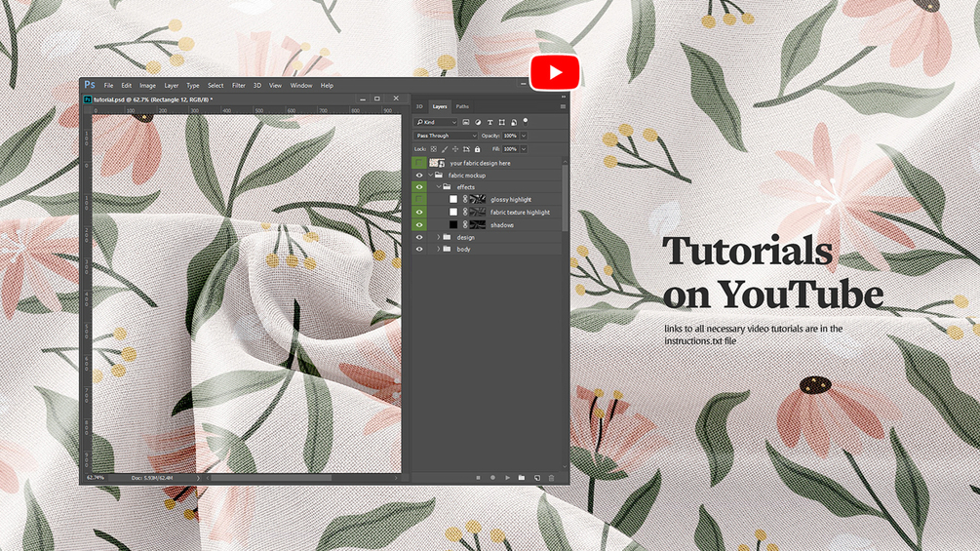Open the Filter menu
Screen dimensions: 980x551
[x=239, y=86]
